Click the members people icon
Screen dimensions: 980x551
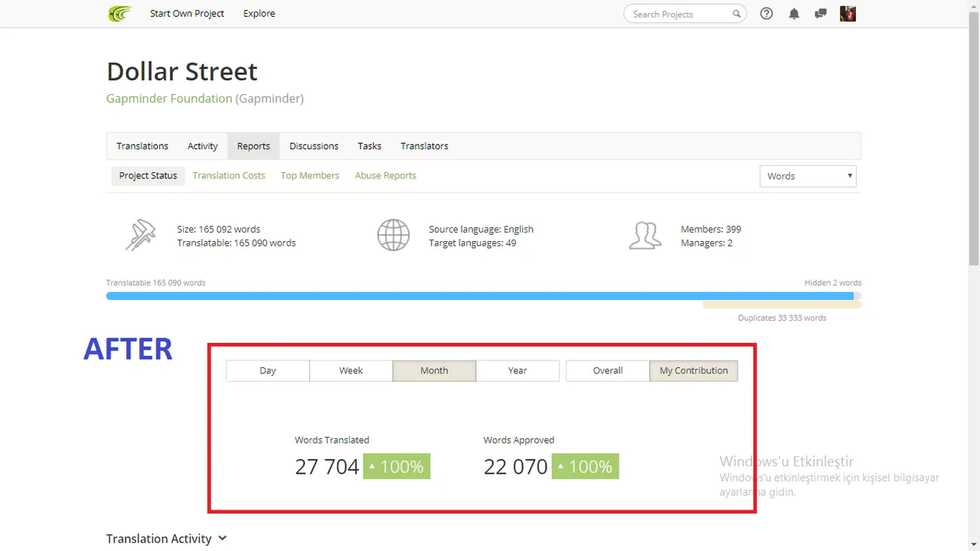(645, 235)
